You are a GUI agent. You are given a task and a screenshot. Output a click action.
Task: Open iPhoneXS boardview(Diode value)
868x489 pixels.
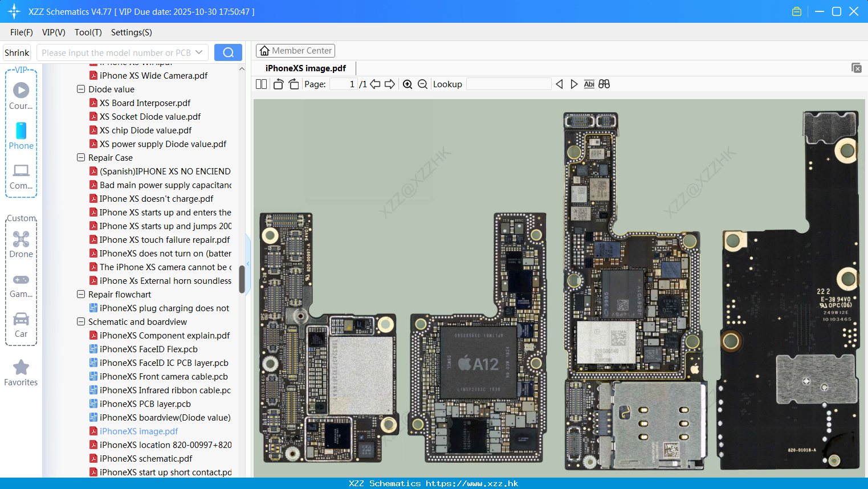[x=165, y=417]
